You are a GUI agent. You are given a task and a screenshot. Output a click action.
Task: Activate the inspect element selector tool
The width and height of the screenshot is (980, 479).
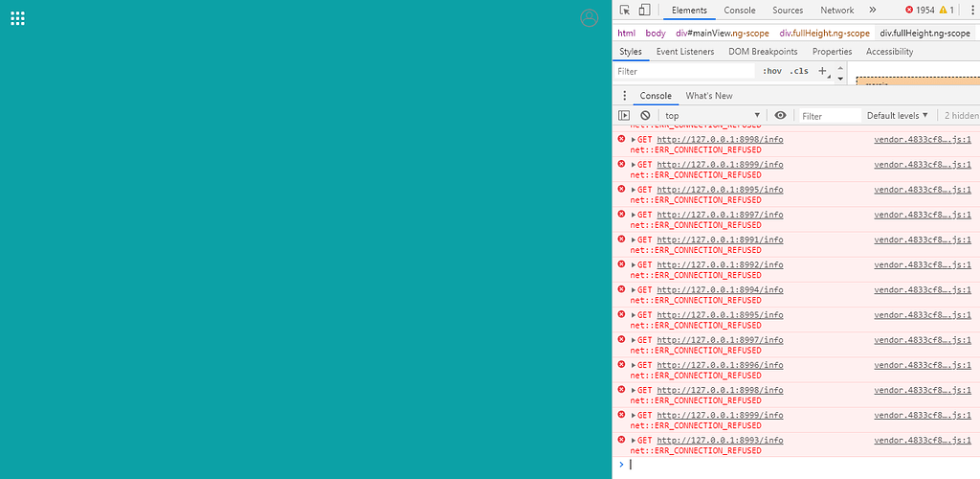click(624, 10)
